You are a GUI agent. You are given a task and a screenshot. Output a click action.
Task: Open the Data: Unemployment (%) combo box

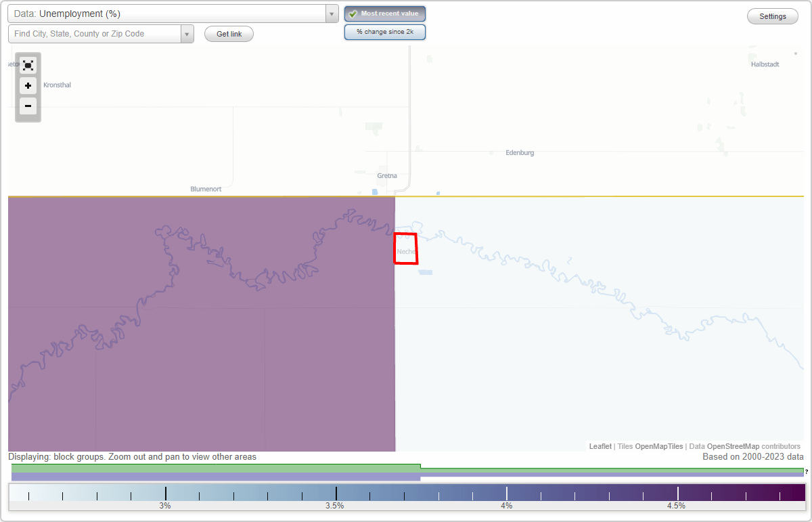[x=173, y=14]
